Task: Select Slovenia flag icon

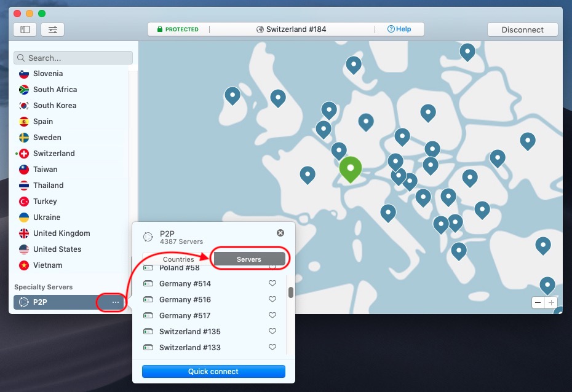Action: pyautogui.click(x=24, y=74)
